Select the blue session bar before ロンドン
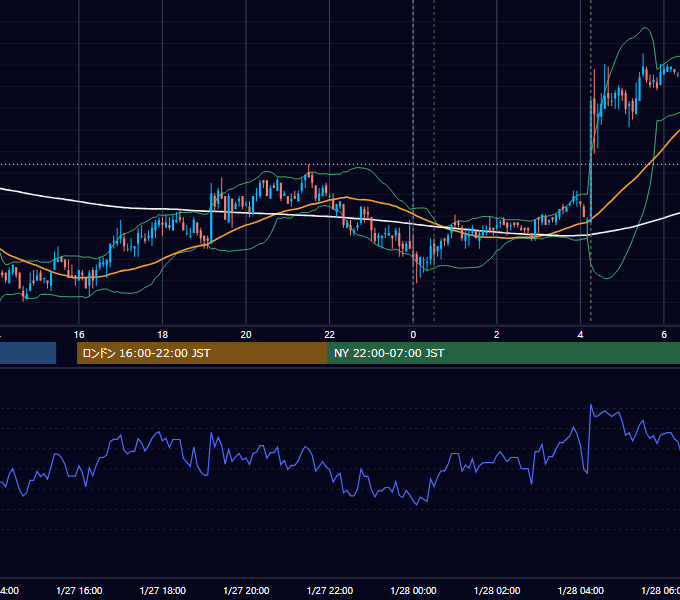Viewport: 680px width, 600px height. [x=28, y=353]
